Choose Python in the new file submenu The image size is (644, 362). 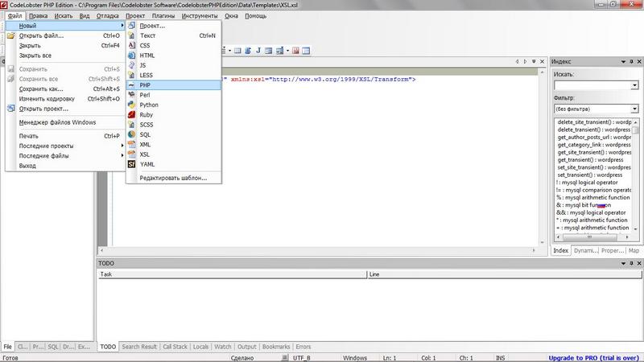coord(174,105)
